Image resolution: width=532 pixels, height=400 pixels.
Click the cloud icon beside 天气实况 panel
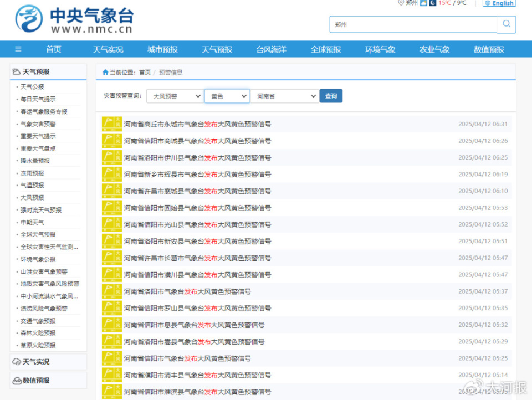[17, 362]
